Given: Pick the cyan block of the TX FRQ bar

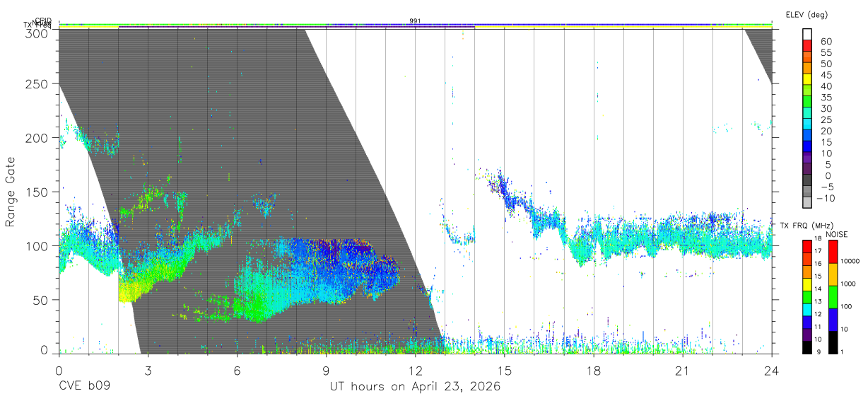Looking at the screenshot, I should point(808,309).
